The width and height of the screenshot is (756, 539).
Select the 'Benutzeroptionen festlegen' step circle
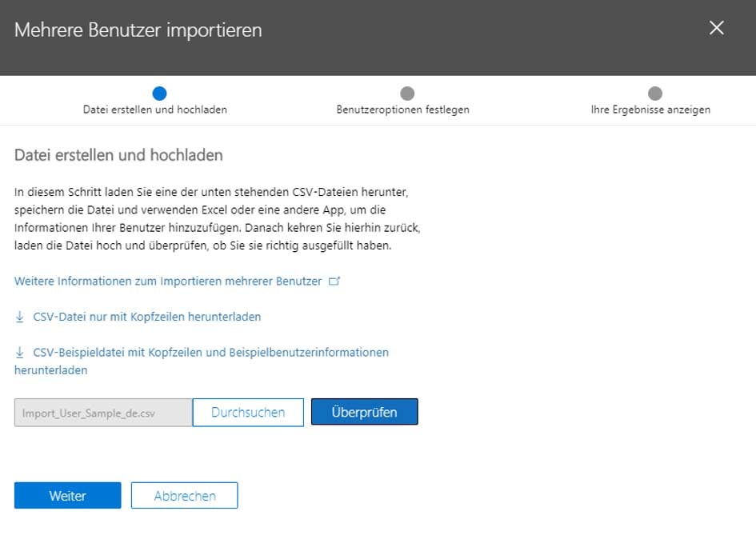point(407,93)
